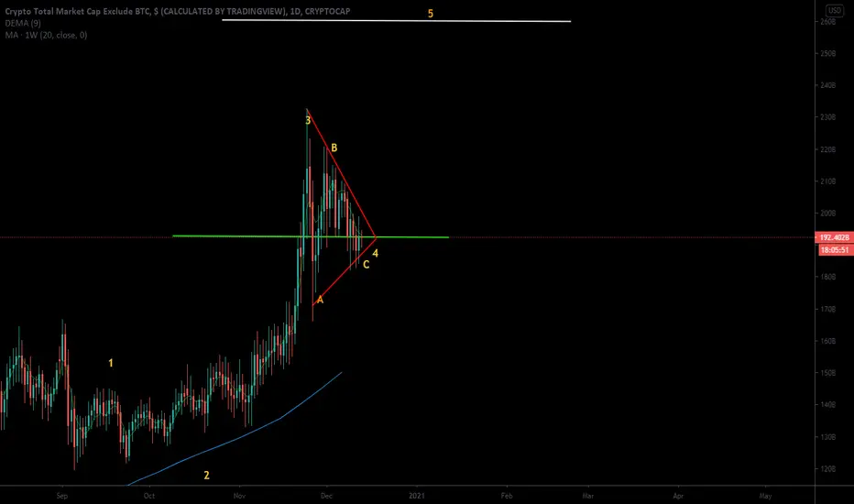Image resolution: width=854 pixels, height=504 pixels.
Task: Click the 220B price axis label
Action: click(827, 149)
